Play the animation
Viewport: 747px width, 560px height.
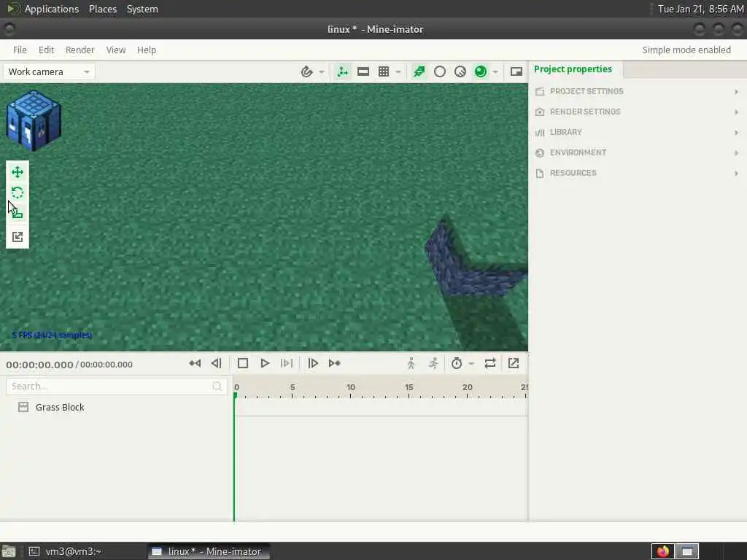point(265,363)
